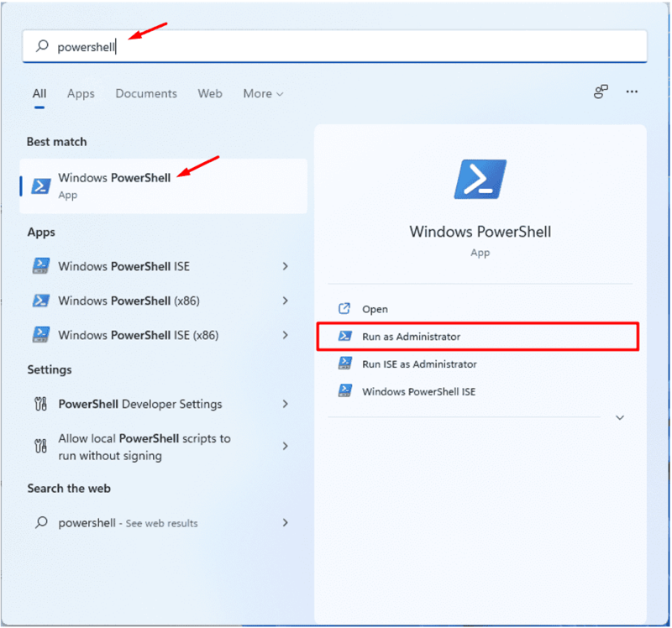Viewport: 672px width, 628px height.
Task: Click the Open action's launch icon
Action: [344, 308]
